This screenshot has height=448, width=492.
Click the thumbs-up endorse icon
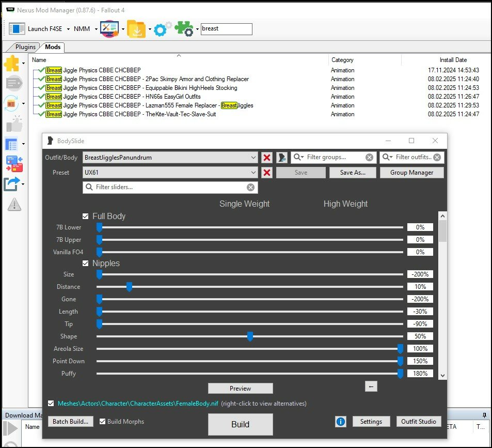coord(14,123)
